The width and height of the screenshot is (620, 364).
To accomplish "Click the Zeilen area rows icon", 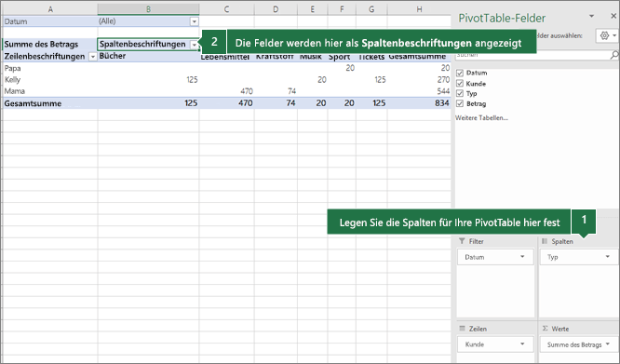I will pyautogui.click(x=462, y=329).
